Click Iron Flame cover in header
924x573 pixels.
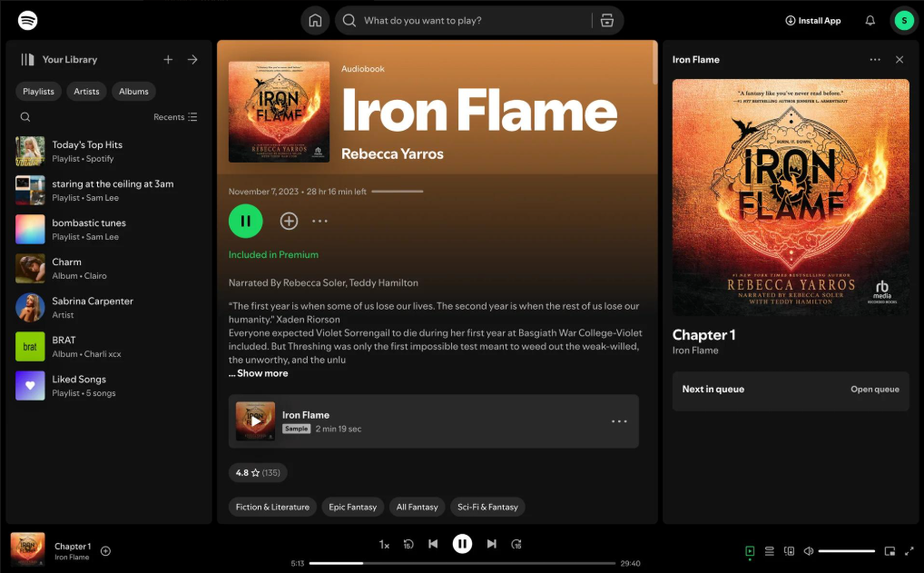point(280,112)
